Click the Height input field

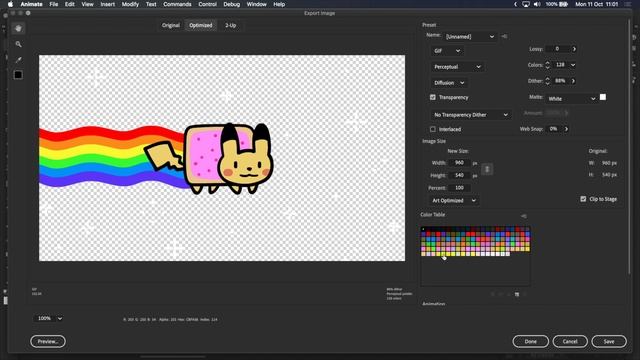459,175
